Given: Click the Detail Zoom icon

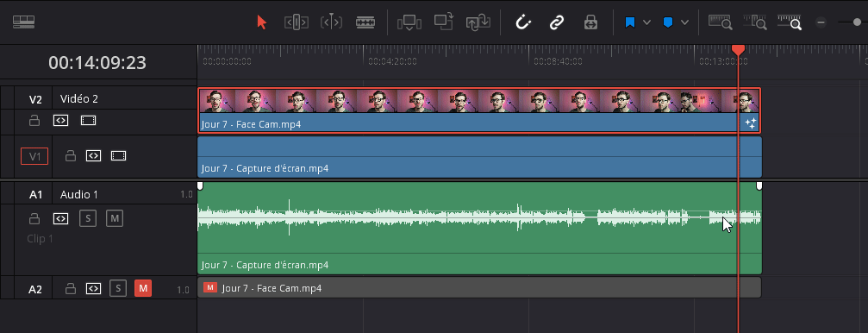Looking at the screenshot, I should (755, 22).
